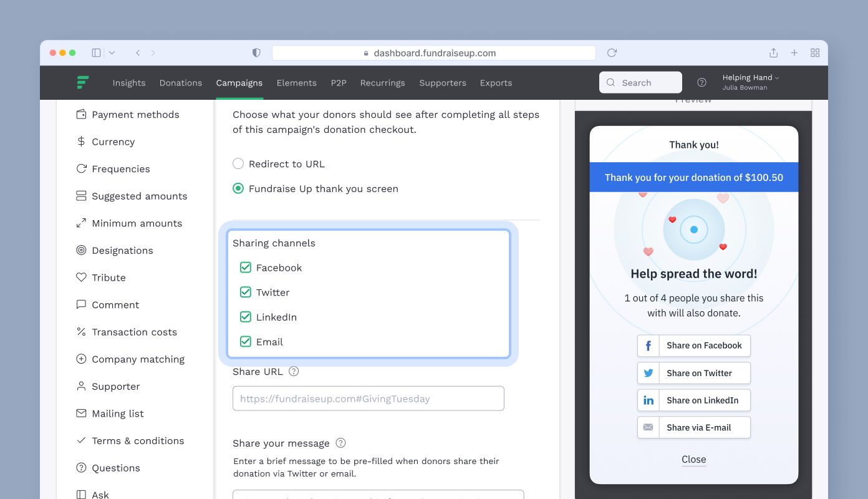Screen dimensions: 868x499
Task: Open the help icon in the top navigation
Action: [x=702, y=82]
